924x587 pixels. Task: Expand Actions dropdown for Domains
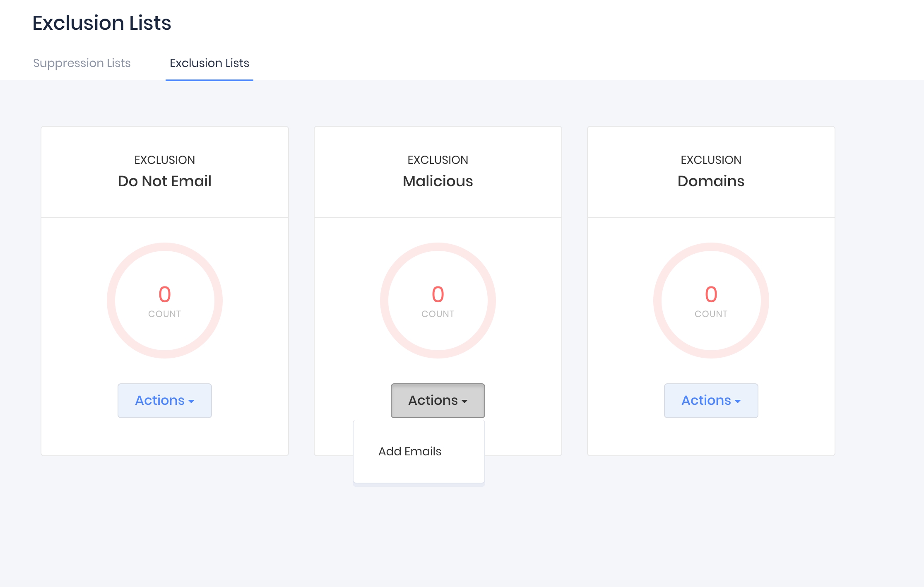(x=711, y=400)
